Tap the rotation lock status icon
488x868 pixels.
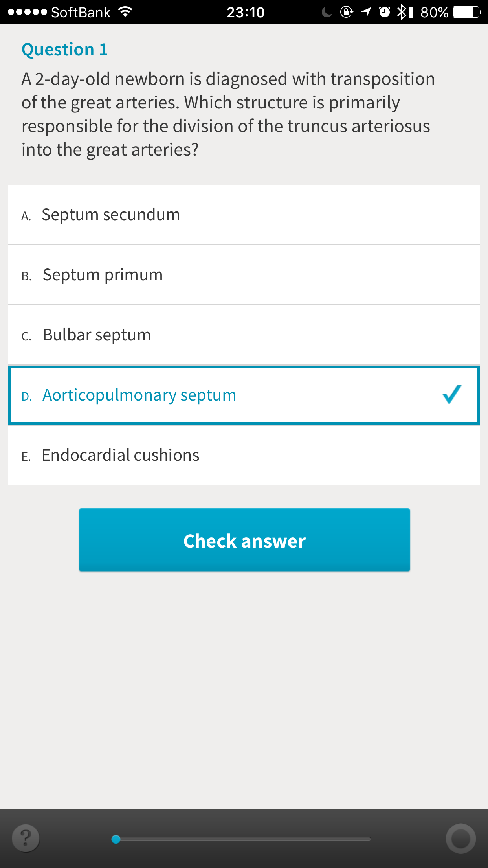click(347, 12)
